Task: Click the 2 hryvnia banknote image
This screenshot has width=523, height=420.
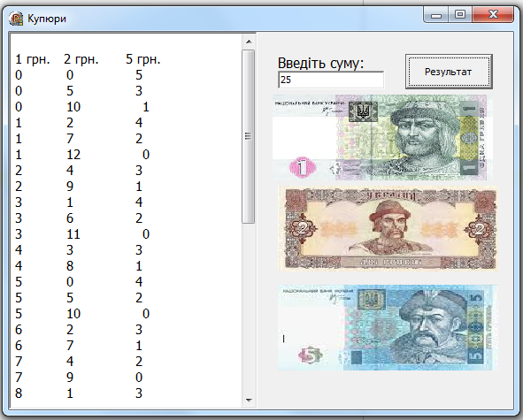Action: coord(388,229)
